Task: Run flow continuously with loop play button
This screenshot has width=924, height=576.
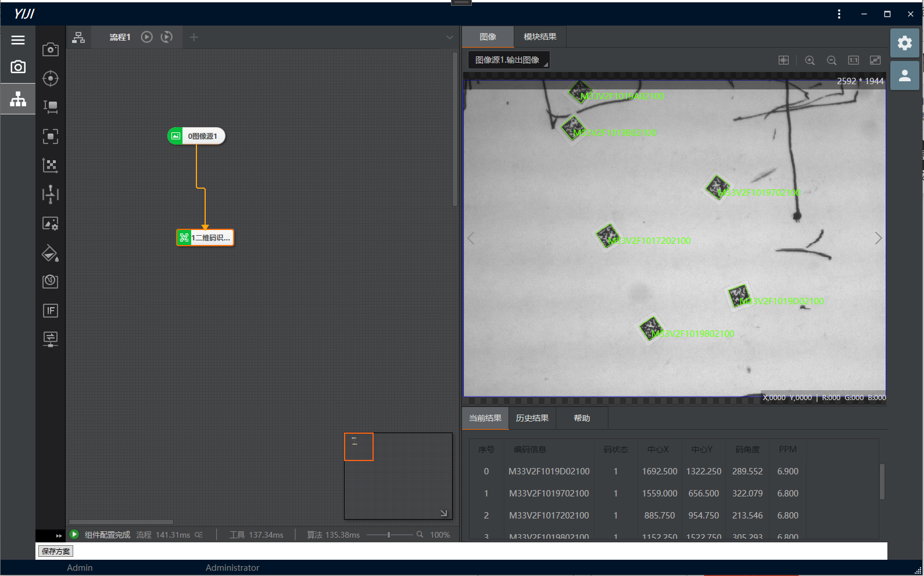Action: tap(167, 37)
